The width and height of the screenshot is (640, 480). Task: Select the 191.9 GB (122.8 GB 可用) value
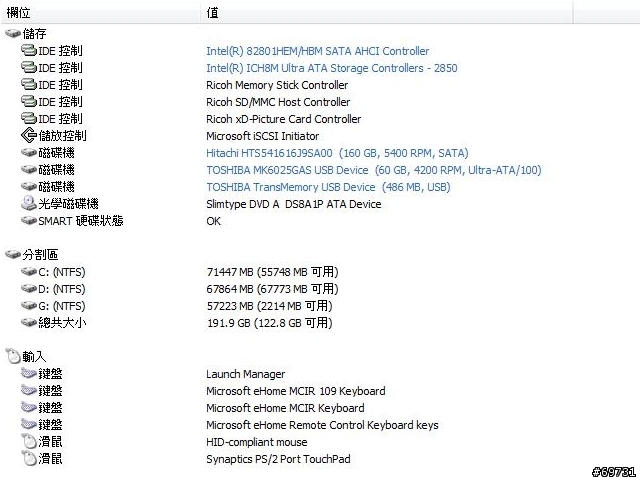coord(269,323)
